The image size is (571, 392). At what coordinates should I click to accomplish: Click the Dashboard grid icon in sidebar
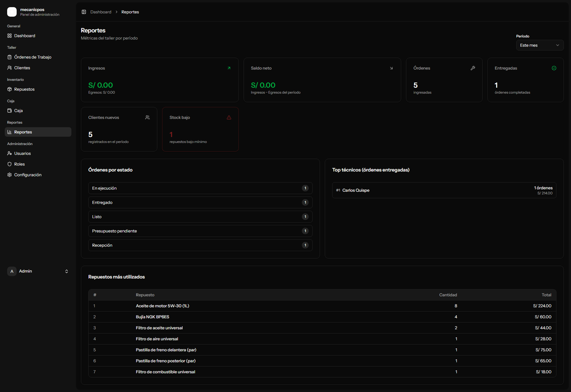tap(10, 36)
